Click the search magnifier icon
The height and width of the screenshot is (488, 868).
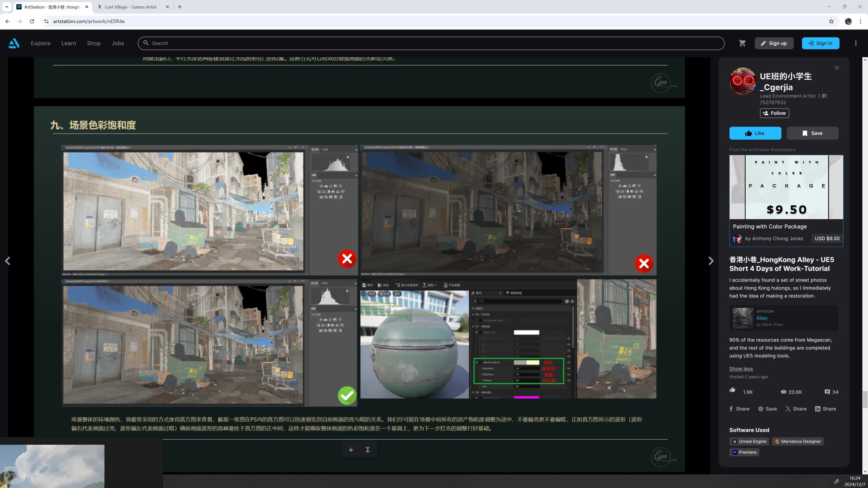click(x=146, y=43)
